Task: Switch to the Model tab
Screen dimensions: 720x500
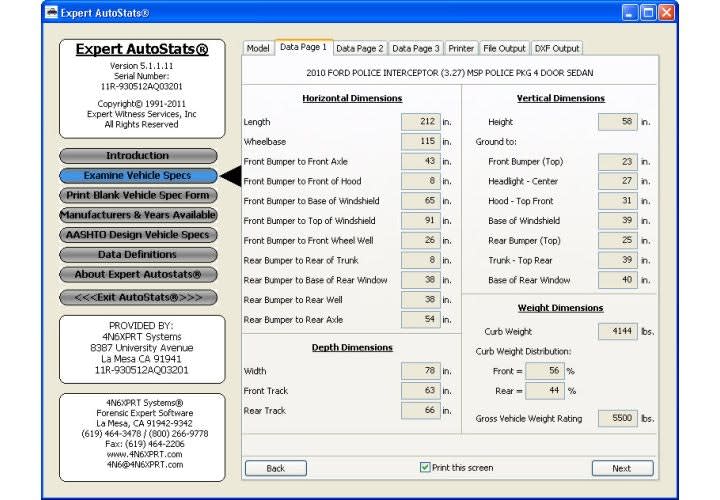Action: click(x=258, y=48)
